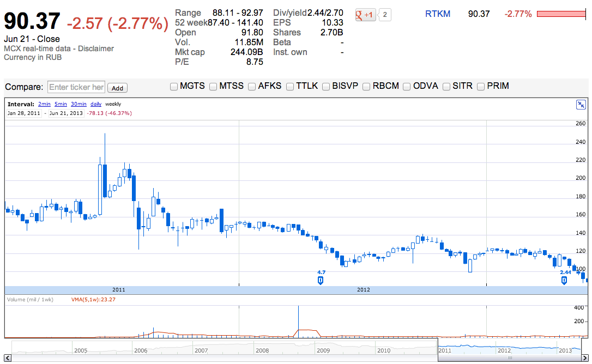Select the weekly interval option
Viewport: 592px width, 364px height.
click(113, 104)
